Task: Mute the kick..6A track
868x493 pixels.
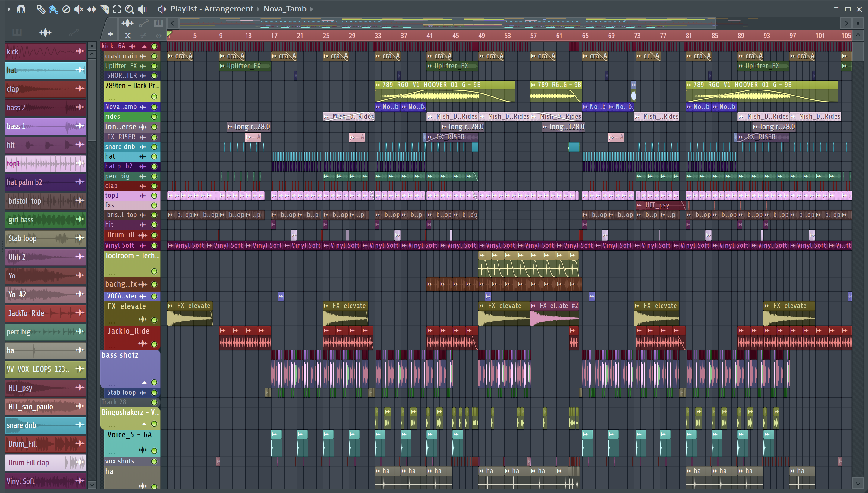Action: click(x=154, y=46)
